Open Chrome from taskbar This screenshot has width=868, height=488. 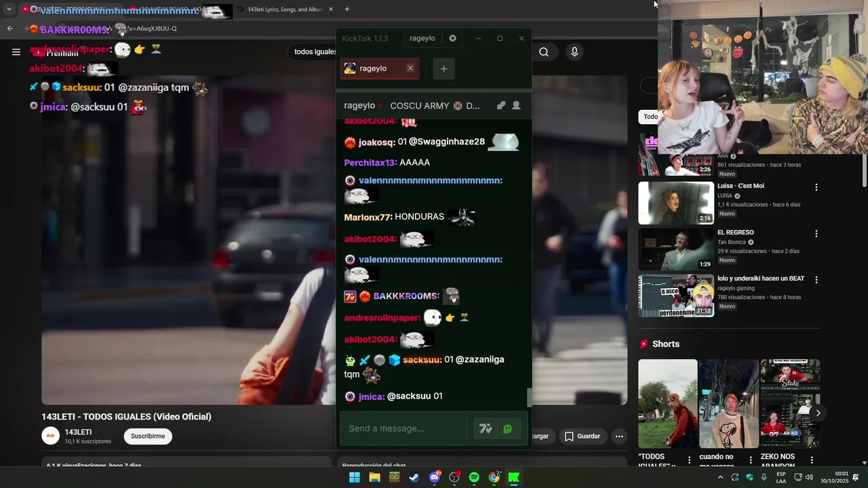494,477
